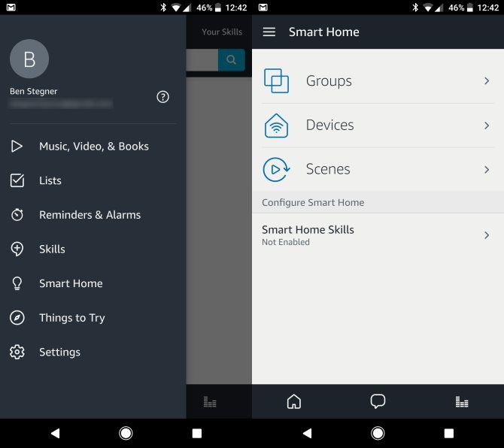Open the hamburger menu in Smart Home
Image resolution: width=504 pixels, height=448 pixels.
pos(269,32)
